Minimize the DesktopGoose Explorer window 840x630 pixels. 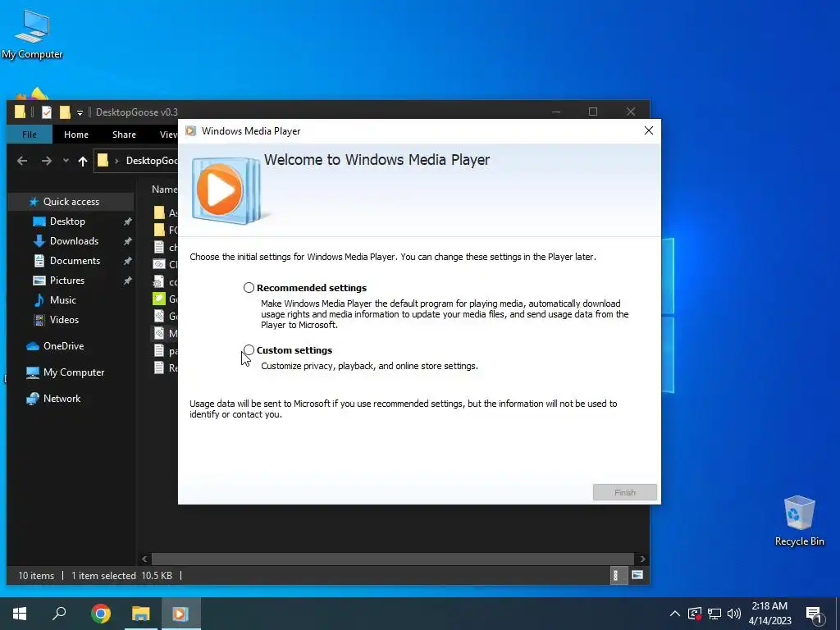click(556, 112)
